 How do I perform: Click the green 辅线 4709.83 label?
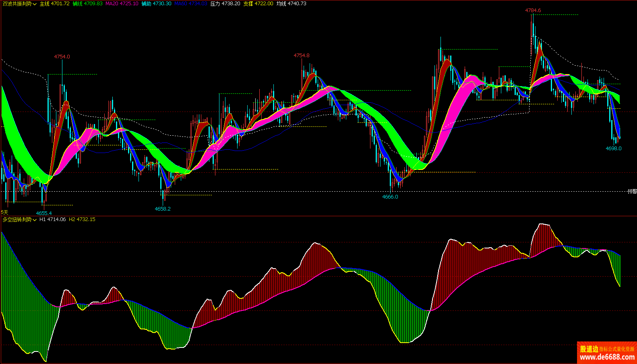click(x=87, y=4)
